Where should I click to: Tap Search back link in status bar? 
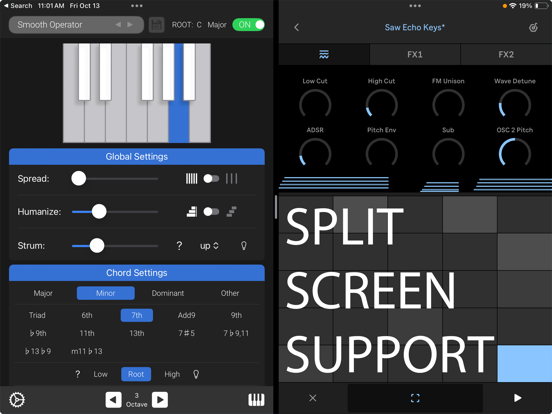18,6
